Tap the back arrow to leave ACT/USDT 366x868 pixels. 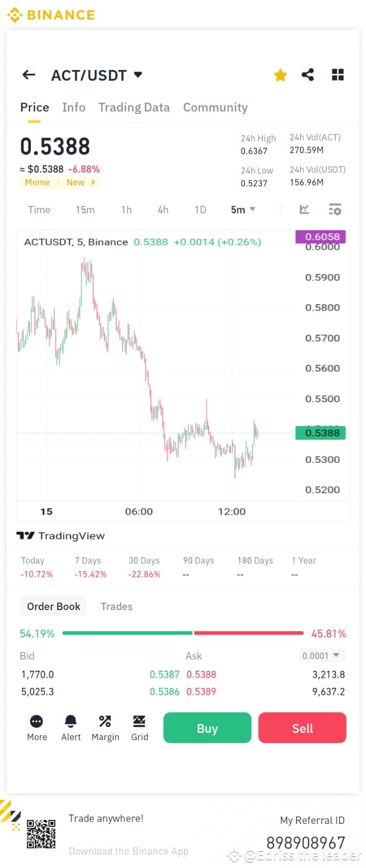point(28,74)
